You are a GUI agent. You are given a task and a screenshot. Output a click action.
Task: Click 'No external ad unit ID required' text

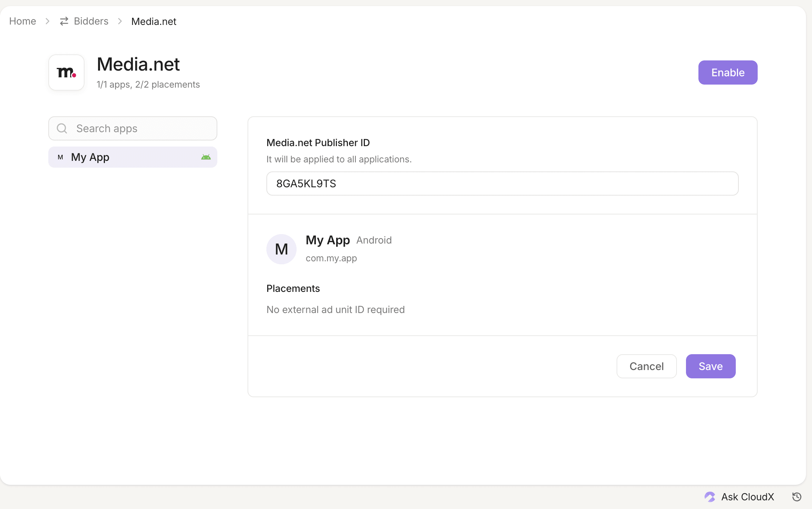(335, 310)
